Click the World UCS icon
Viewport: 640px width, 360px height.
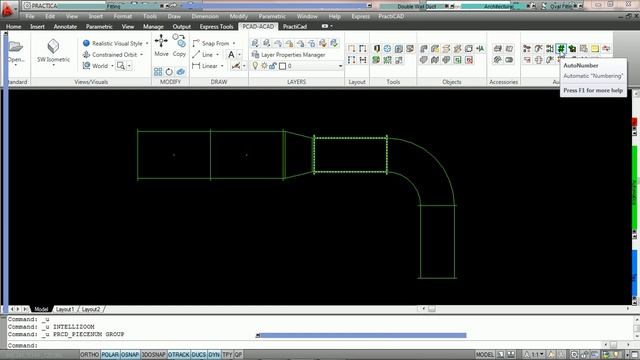click(x=86, y=65)
